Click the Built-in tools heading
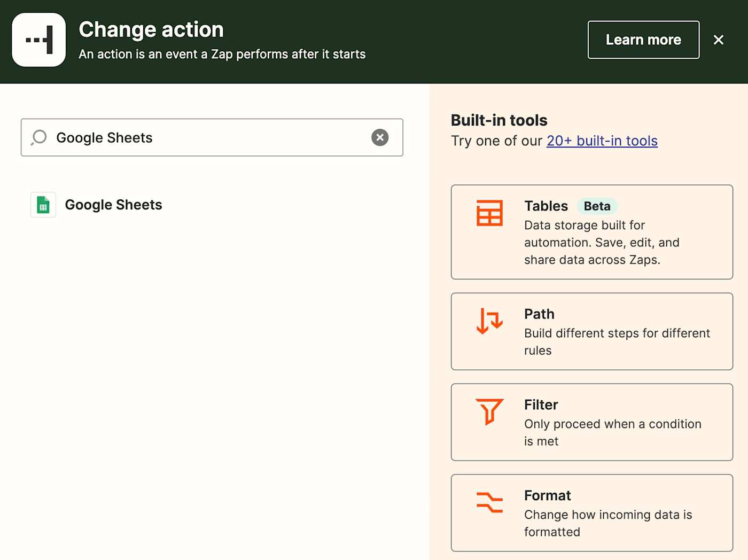 coord(499,120)
